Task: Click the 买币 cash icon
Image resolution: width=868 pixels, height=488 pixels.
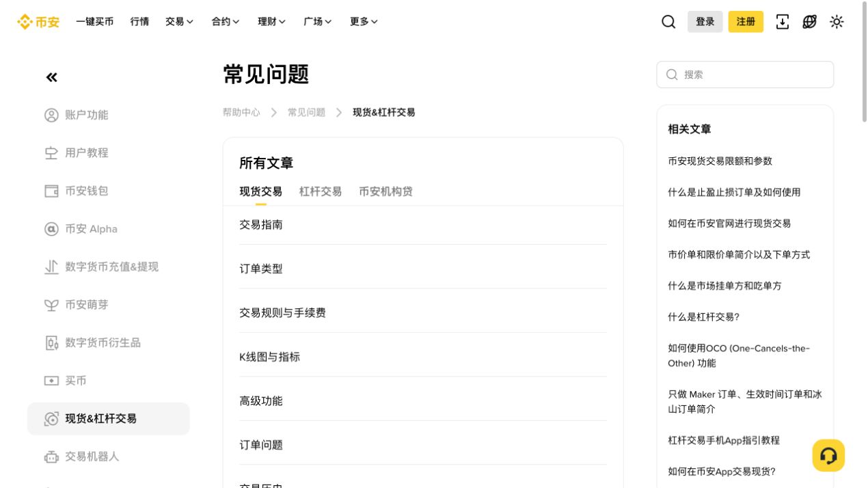Action: 51,381
